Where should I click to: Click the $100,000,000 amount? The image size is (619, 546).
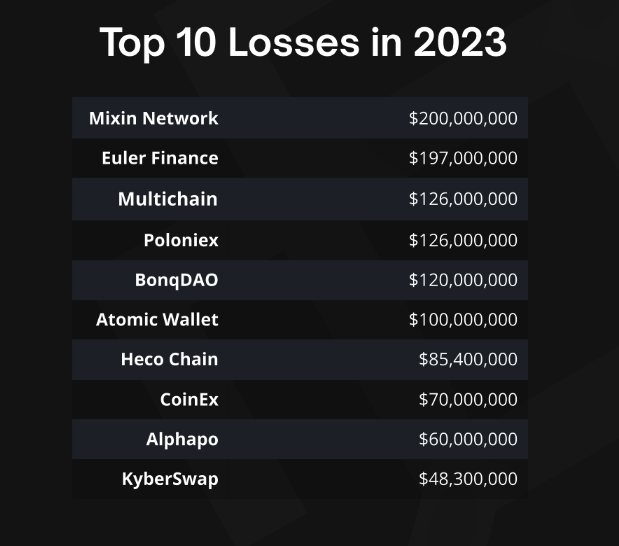[463, 320]
